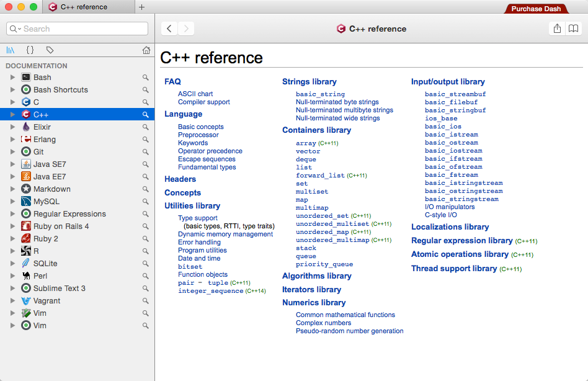Select the Elixir docset row
Image resolution: width=588 pixels, height=381 pixels.
pos(78,127)
